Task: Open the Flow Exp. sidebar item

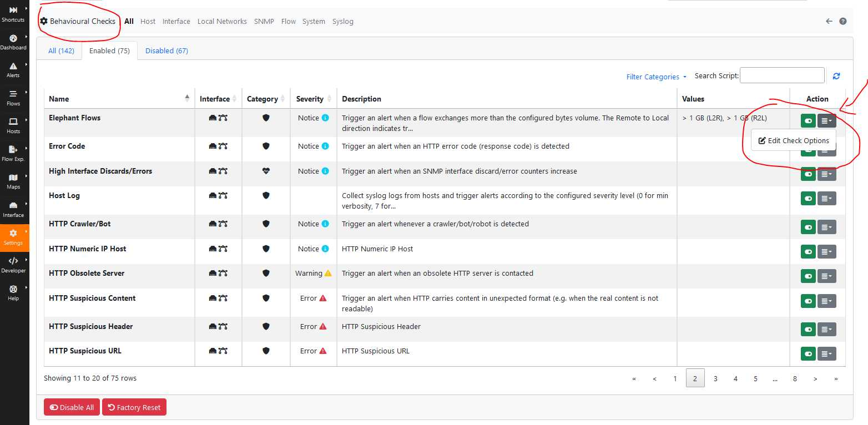Action: pos(14,153)
